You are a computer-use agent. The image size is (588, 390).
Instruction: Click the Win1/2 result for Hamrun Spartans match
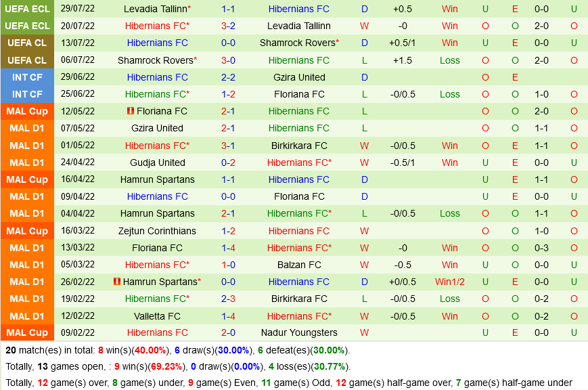point(449,282)
